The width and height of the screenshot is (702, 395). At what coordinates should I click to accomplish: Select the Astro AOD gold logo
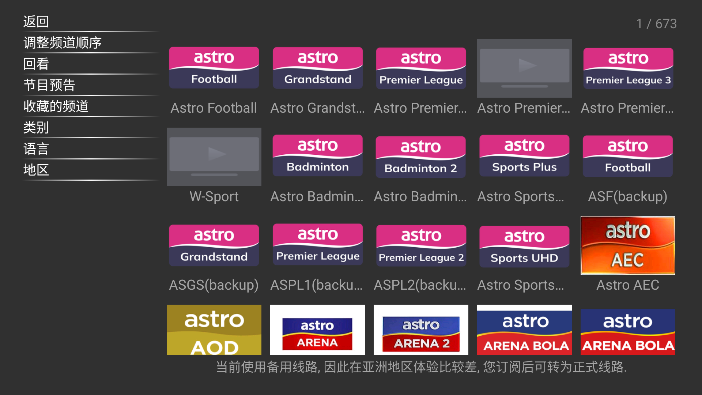click(214, 330)
